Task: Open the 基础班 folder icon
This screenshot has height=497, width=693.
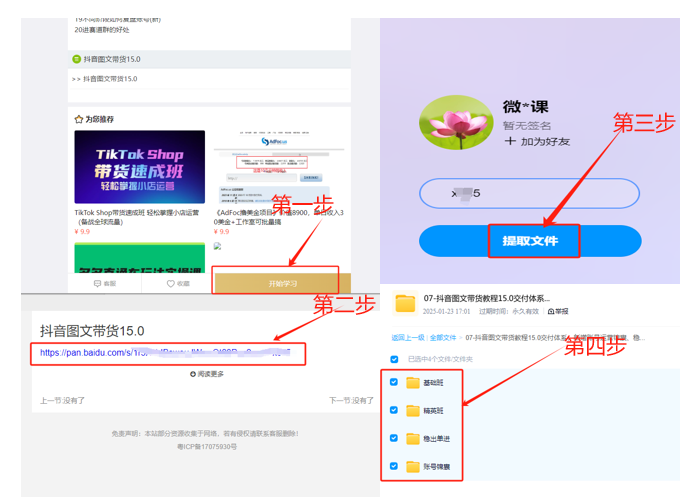Action: pos(413,383)
